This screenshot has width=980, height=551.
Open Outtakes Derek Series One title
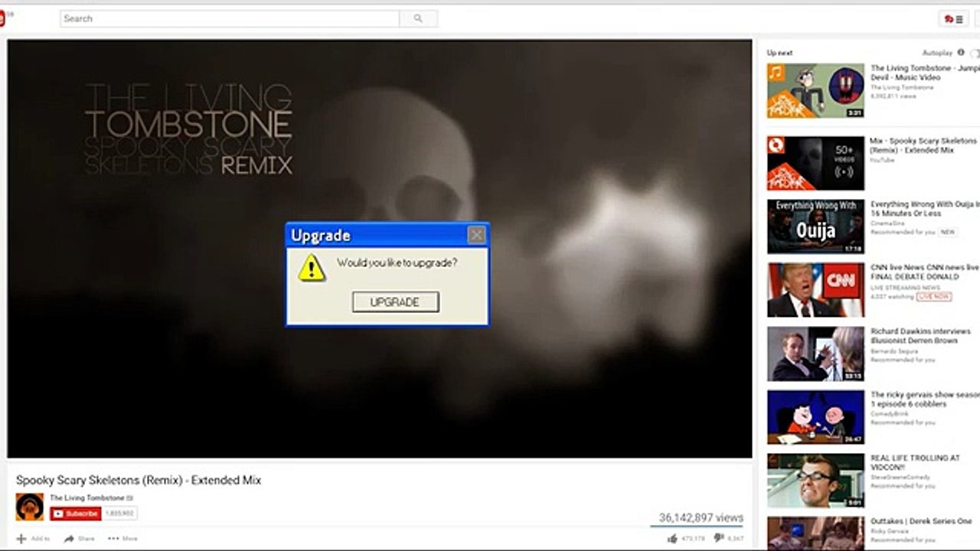921,521
